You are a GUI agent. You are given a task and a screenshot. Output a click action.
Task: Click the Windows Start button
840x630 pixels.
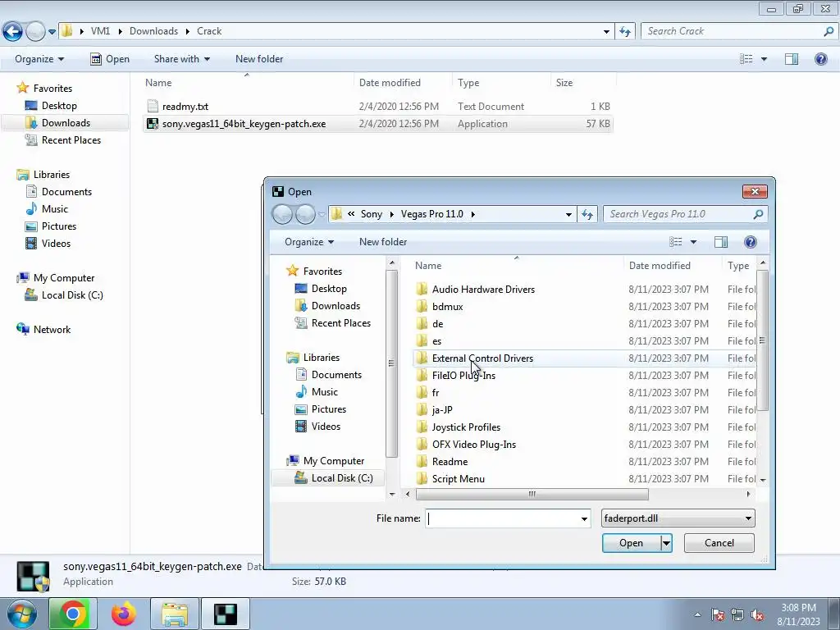(21, 614)
